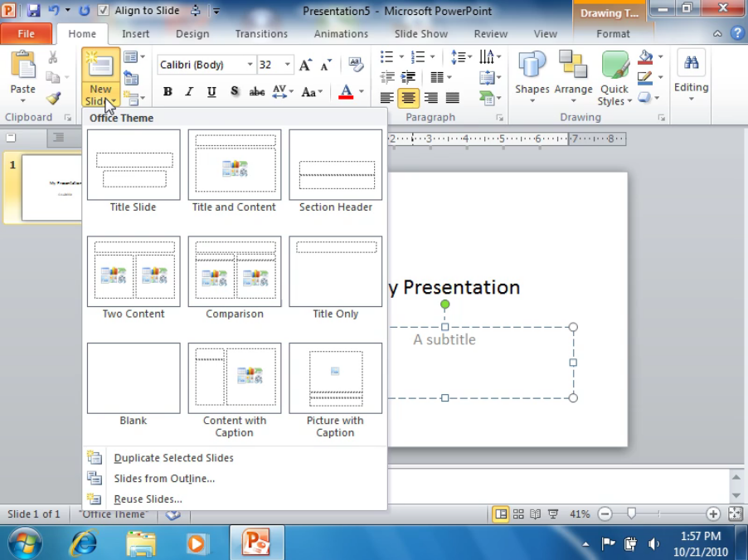The height and width of the screenshot is (560, 748).
Task: Toggle Italic formatting
Action: coord(189,92)
